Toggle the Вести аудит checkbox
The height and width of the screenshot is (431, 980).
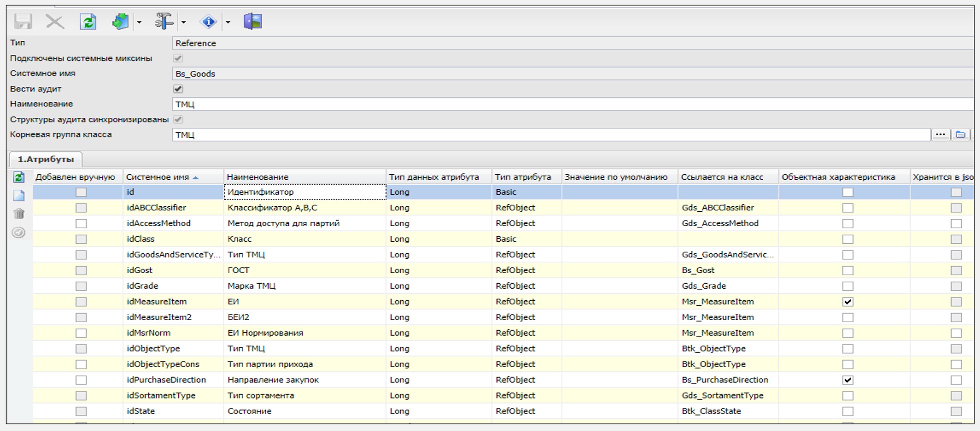(x=178, y=89)
